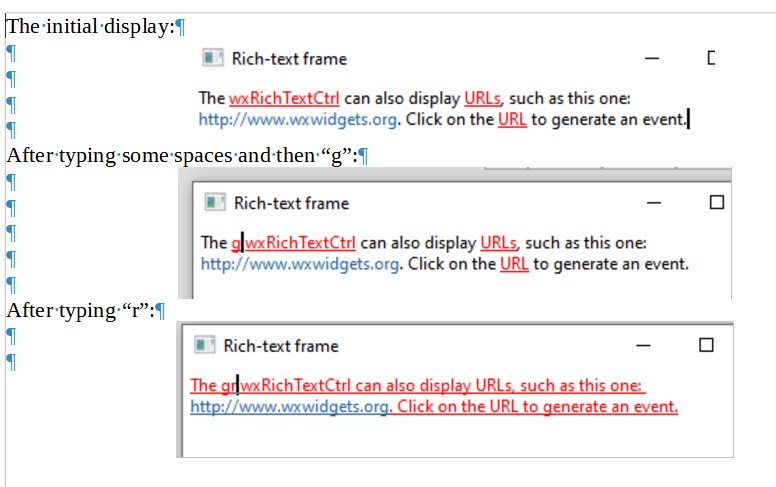Click 'URLs' word in first frame
Screen dimensions: 776x487
[483, 98]
